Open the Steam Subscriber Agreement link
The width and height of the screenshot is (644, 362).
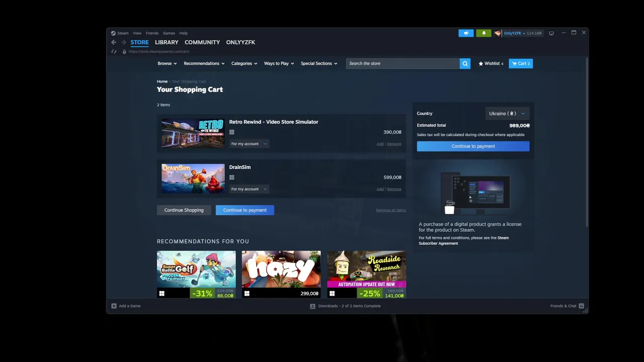463,240
